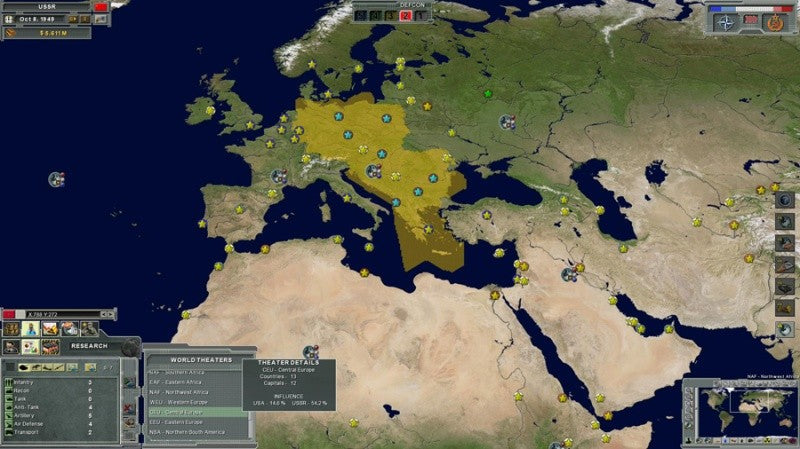Select DEFCON level 2
800x449 pixels.
(406, 16)
